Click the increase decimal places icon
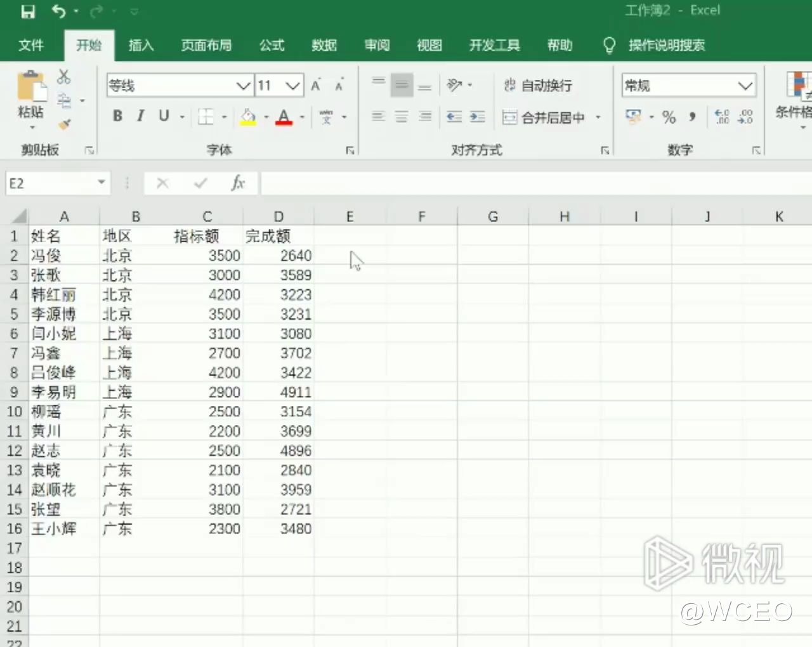This screenshot has width=812, height=647. (x=721, y=117)
